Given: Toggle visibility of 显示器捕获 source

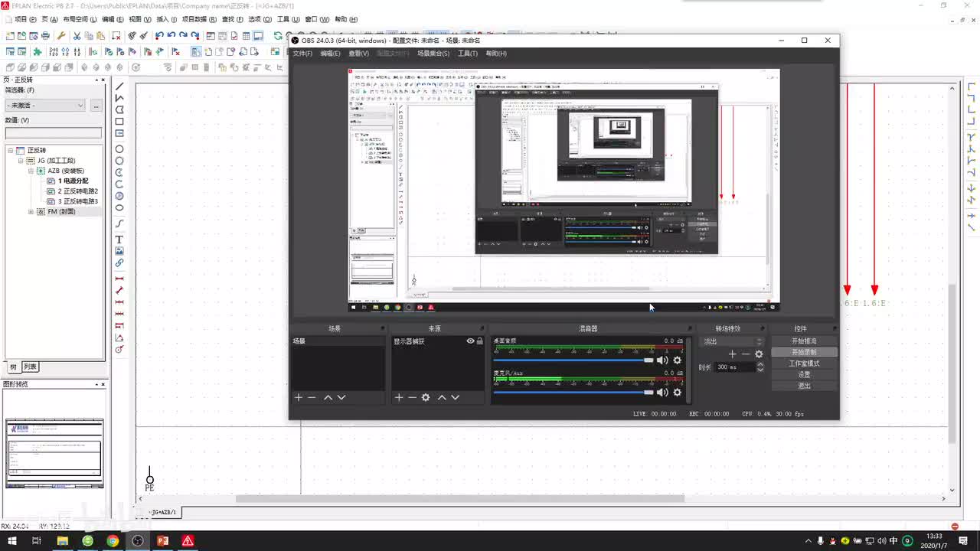Looking at the screenshot, I should (x=470, y=341).
